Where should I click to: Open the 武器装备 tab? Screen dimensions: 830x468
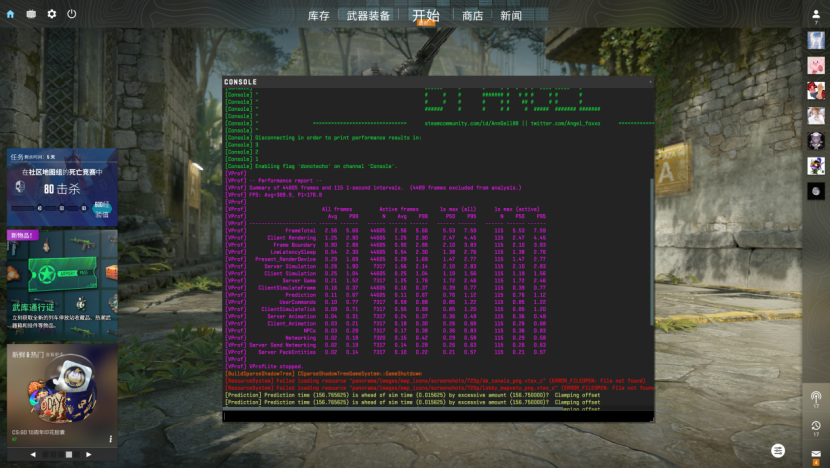pyautogui.click(x=368, y=16)
